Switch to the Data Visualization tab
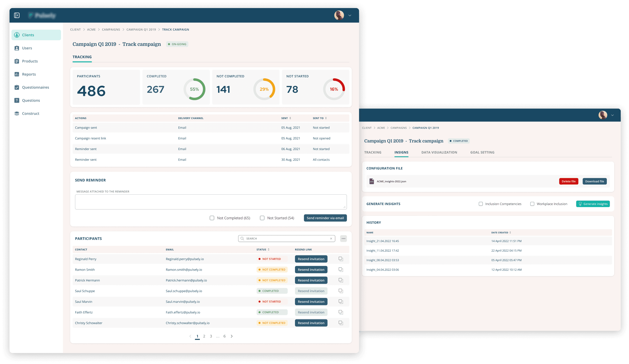Viewport: 629px width, 364px height. click(x=439, y=152)
